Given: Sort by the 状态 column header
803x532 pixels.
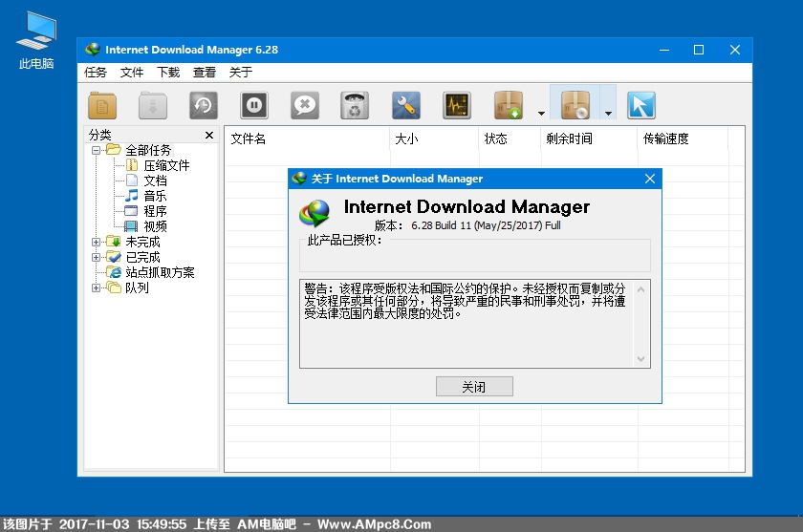Looking at the screenshot, I should (510, 138).
